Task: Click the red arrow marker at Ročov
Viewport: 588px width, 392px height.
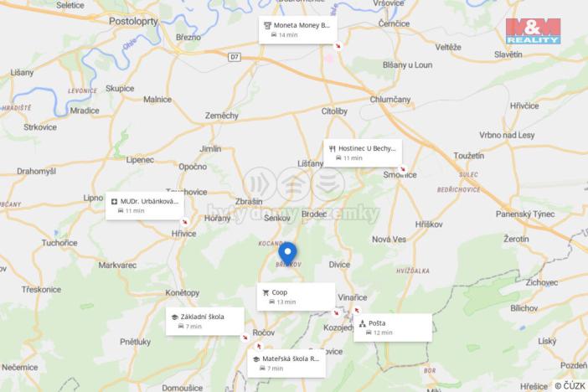Action: 258,346
